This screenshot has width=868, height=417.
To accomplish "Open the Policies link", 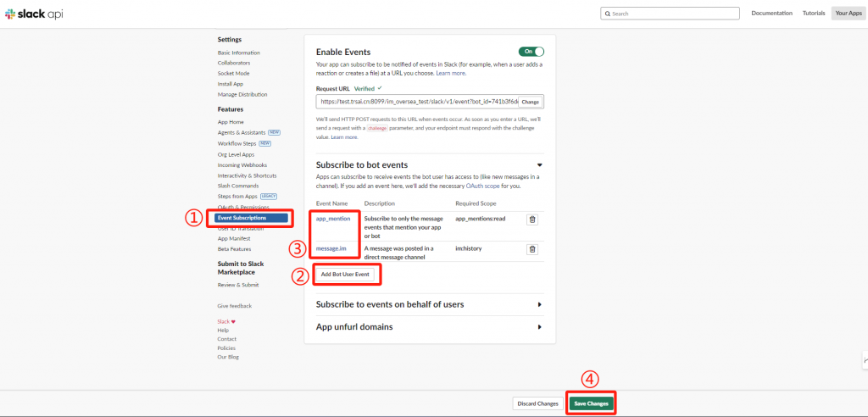I will 226,347.
